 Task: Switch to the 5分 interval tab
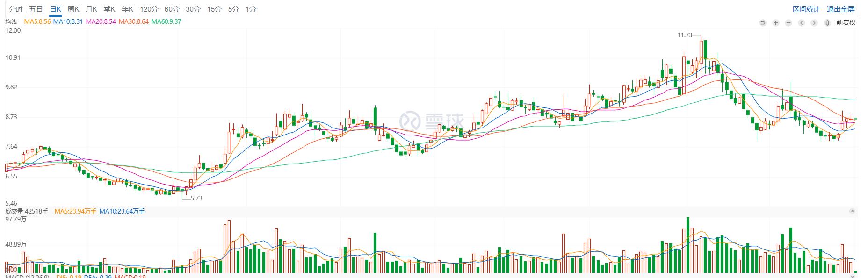(233, 9)
